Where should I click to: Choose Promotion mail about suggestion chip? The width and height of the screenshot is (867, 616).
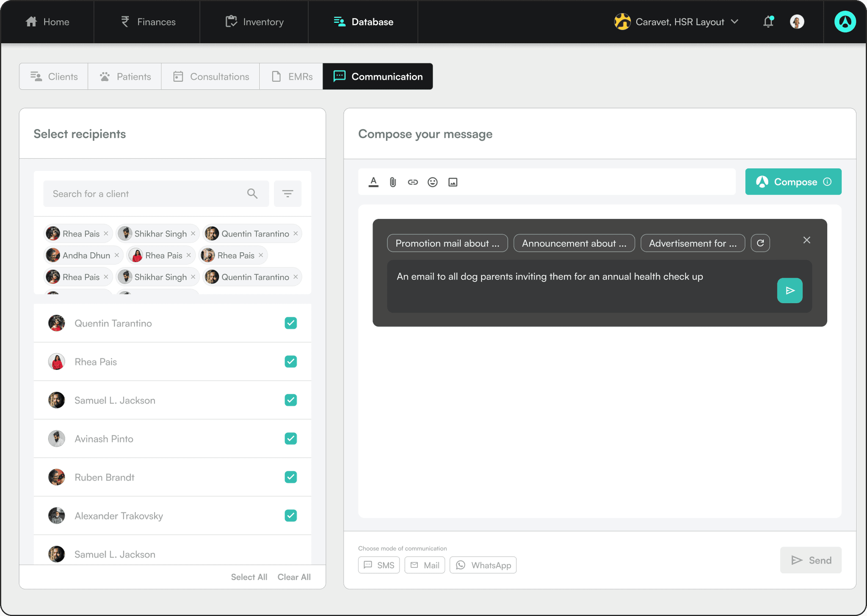447,243
